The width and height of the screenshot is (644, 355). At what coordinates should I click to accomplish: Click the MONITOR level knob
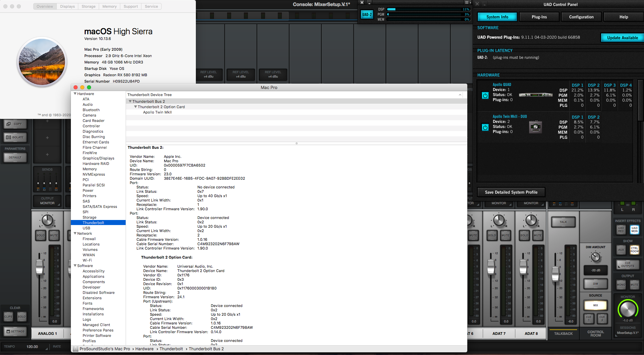point(628,309)
